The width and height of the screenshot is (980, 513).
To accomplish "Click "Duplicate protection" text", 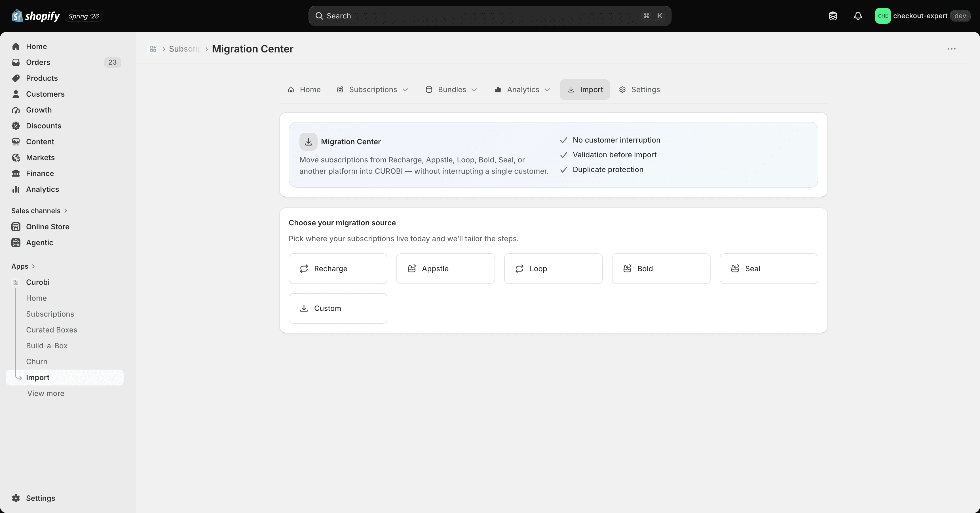I will (x=608, y=169).
